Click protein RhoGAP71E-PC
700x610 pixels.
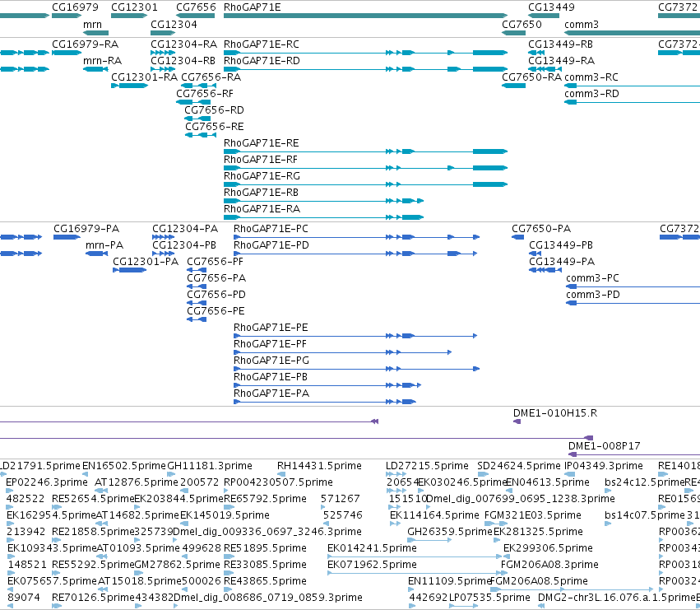[x=271, y=229]
